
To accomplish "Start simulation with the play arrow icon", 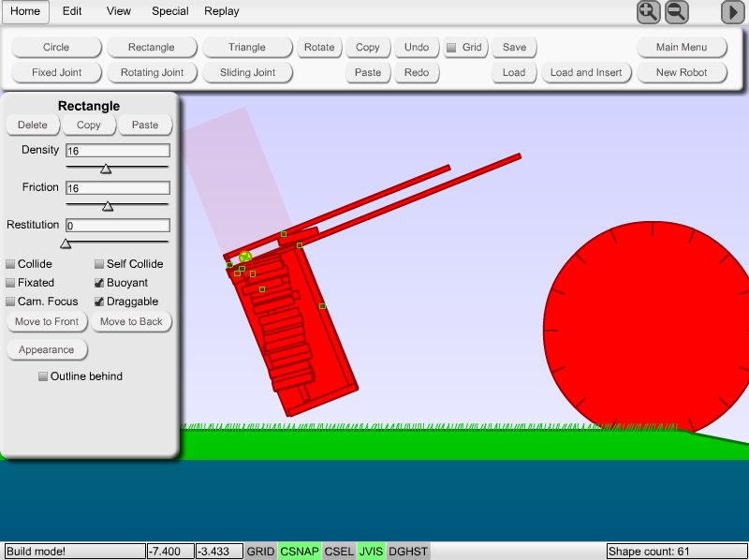I will point(732,11).
